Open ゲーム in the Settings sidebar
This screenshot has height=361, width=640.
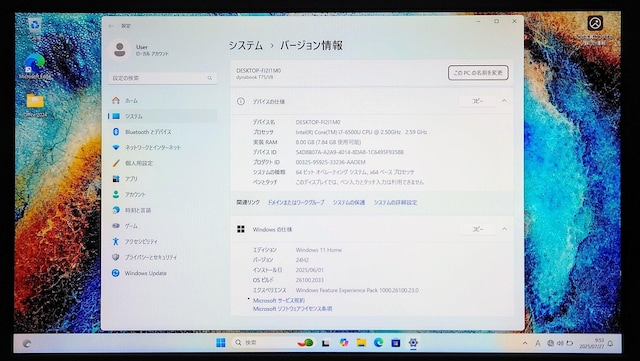tap(162, 226)
